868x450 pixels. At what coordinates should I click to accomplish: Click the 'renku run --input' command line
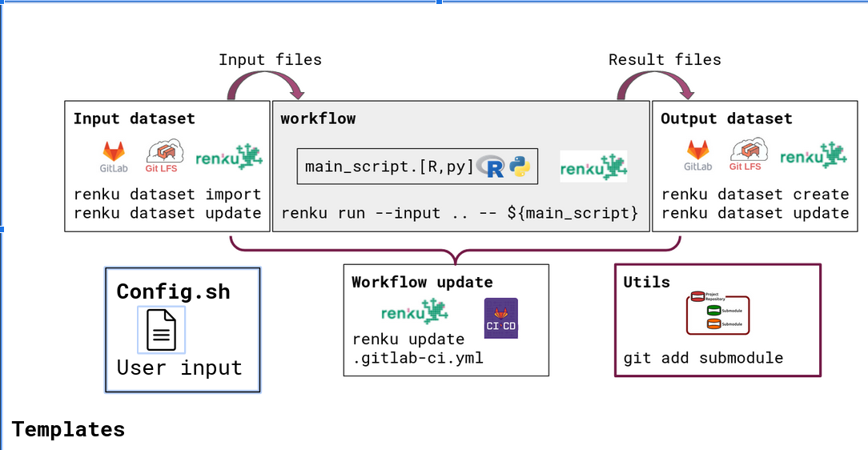[x=460, y=213]
